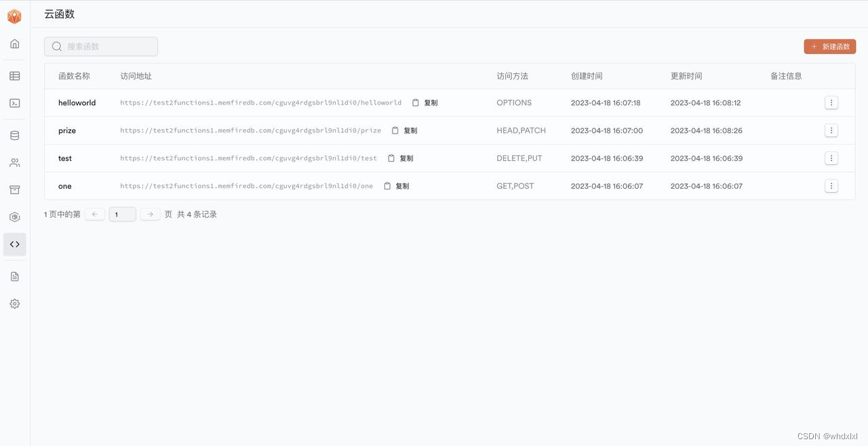Open the database panel icon

(x=14, y=135)
